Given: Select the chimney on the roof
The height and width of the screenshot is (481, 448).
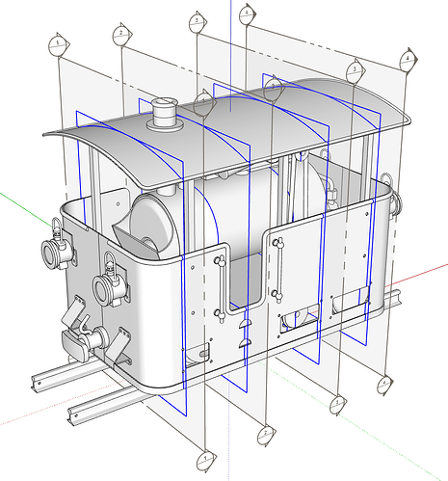Looking at the screenshot, I should [165, 114].
